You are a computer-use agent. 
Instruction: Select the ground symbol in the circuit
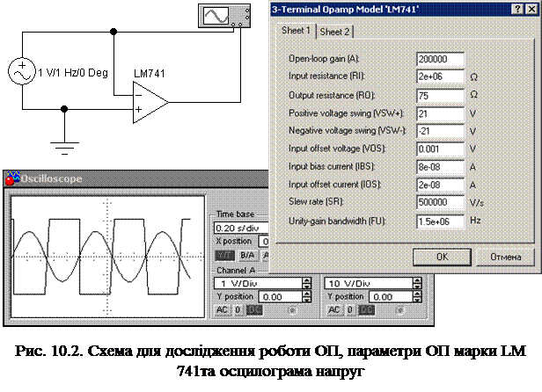(x=64, y=148)
